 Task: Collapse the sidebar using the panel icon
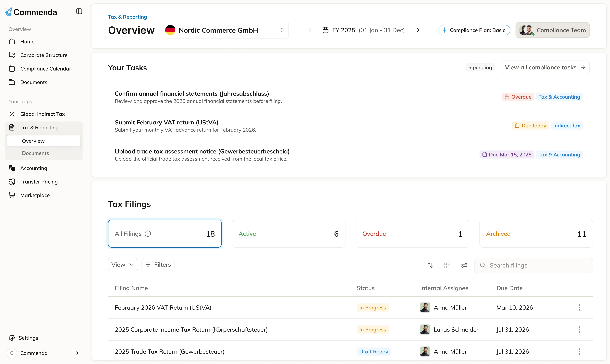tap(79, 11)
